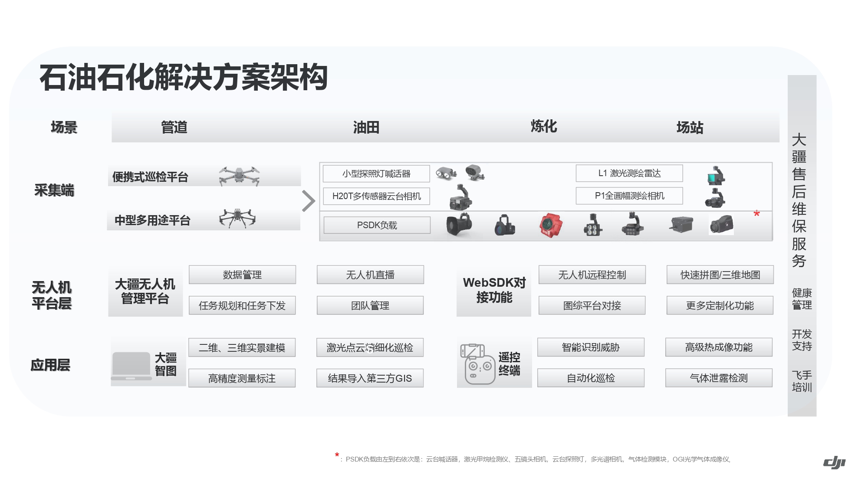
Task: Click the 高精度测量标注 box
Action: 242,378
